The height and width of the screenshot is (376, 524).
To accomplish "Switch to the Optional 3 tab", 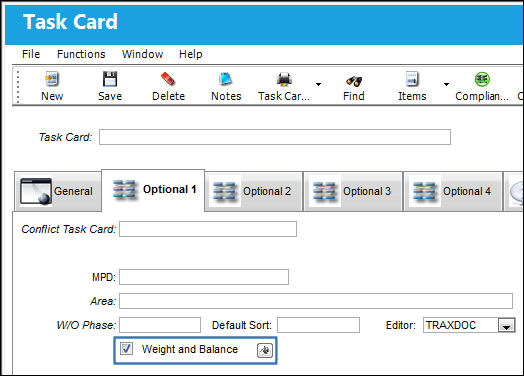I will (353, 191).
